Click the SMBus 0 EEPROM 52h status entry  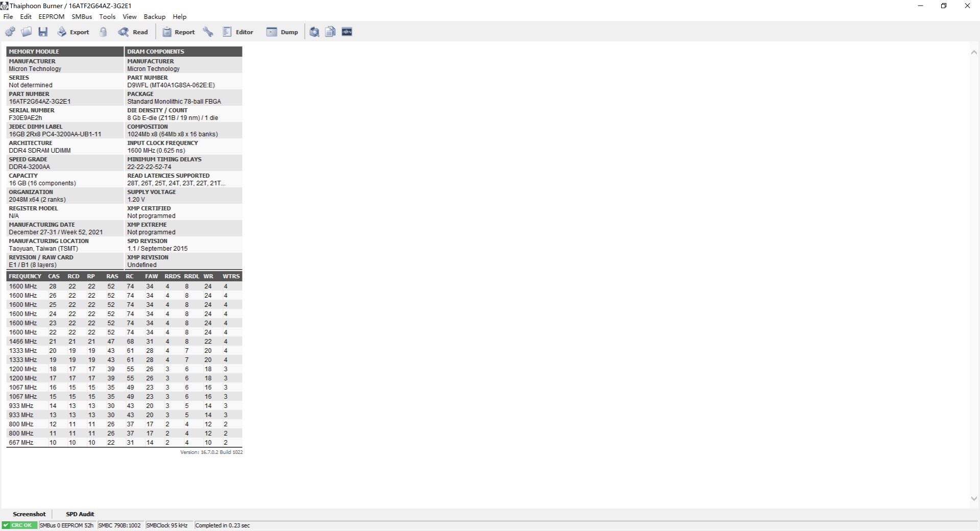point(66,525)
